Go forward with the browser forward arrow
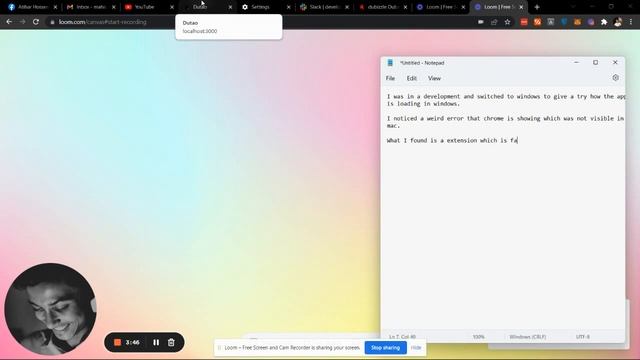The image size is (640, 360). point(22,22)
